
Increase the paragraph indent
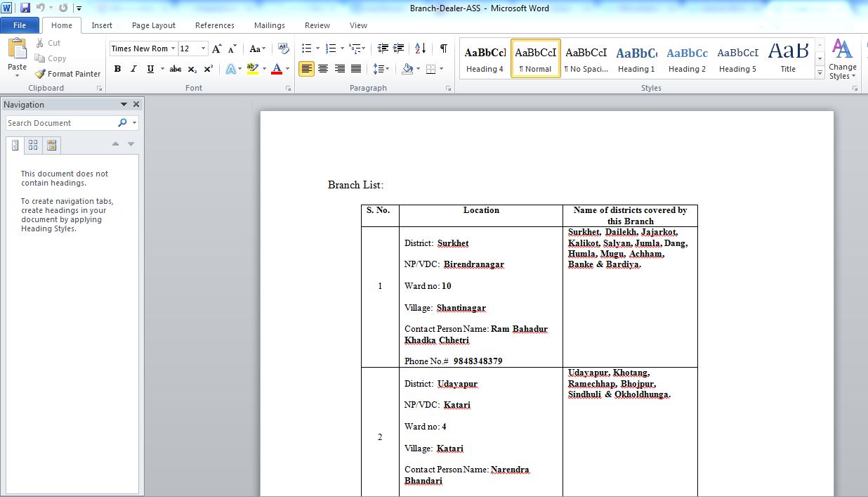pyautogui.click(x=399, y=49)
